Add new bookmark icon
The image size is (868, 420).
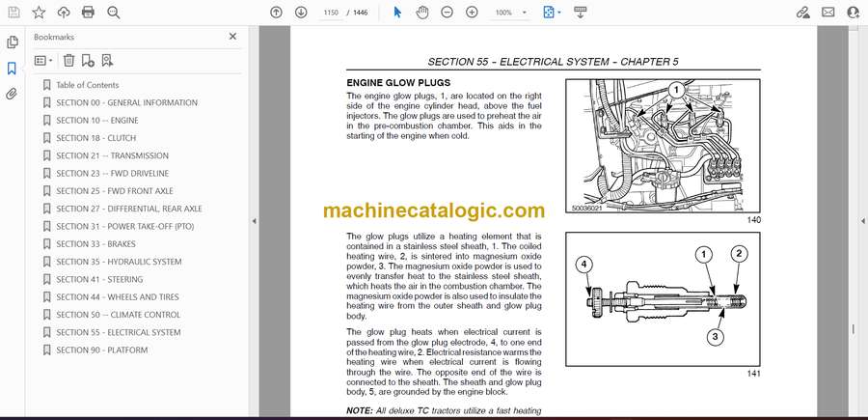[x=88, y=61]
